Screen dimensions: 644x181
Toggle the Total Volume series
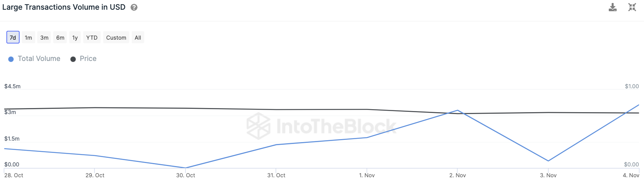click(39, 59)
